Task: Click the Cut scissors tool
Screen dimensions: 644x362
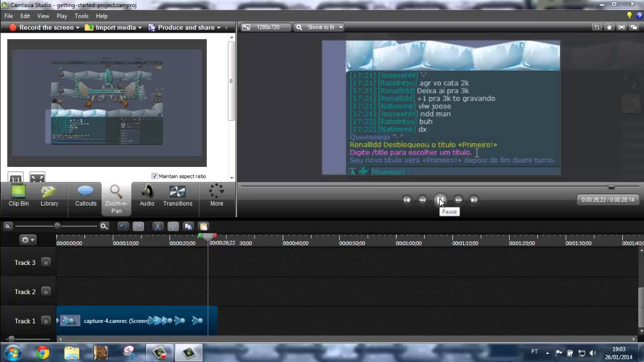Action: [x=157, y=226]
